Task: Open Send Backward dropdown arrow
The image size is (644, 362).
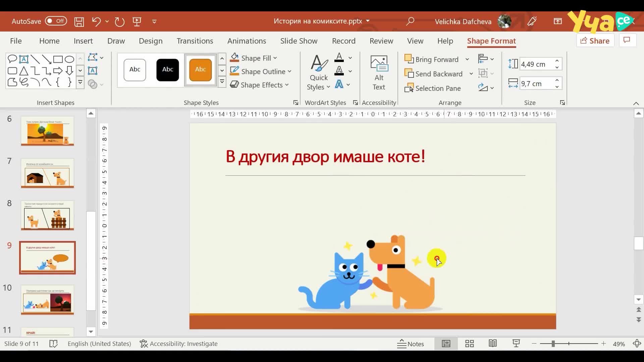Action: (x=471, y=74)
